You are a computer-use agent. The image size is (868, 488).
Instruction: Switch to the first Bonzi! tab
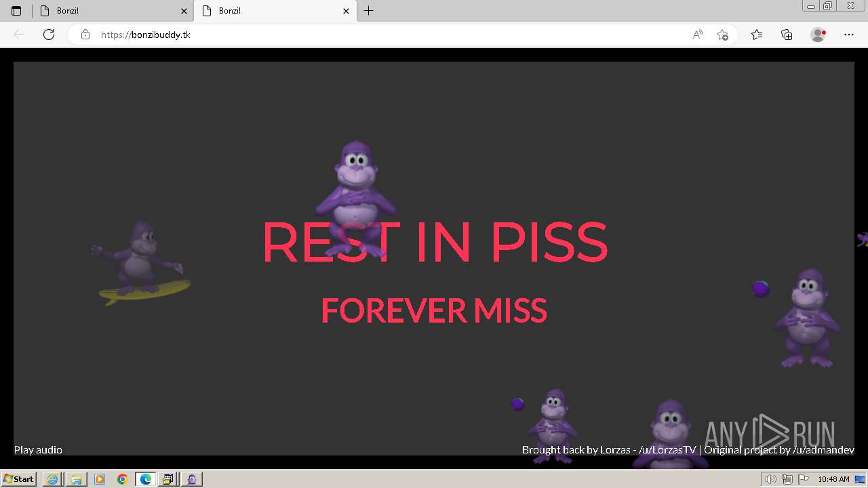coord(113,11)
